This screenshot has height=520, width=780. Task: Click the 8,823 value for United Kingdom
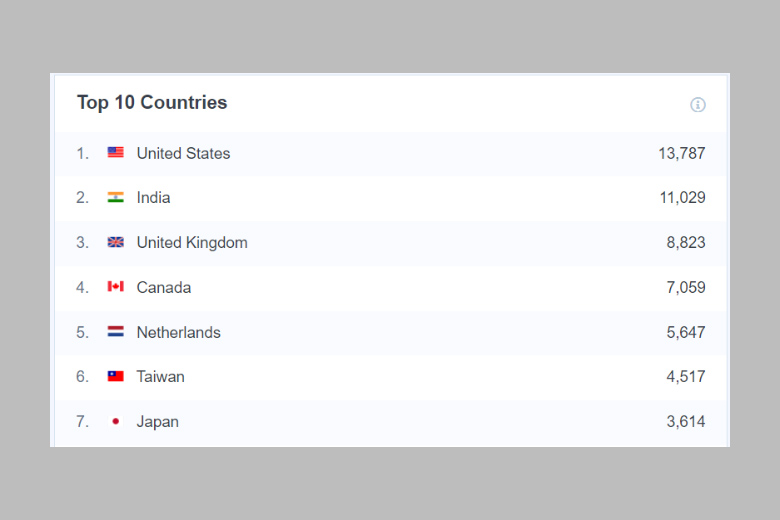(x=685, y=243)
